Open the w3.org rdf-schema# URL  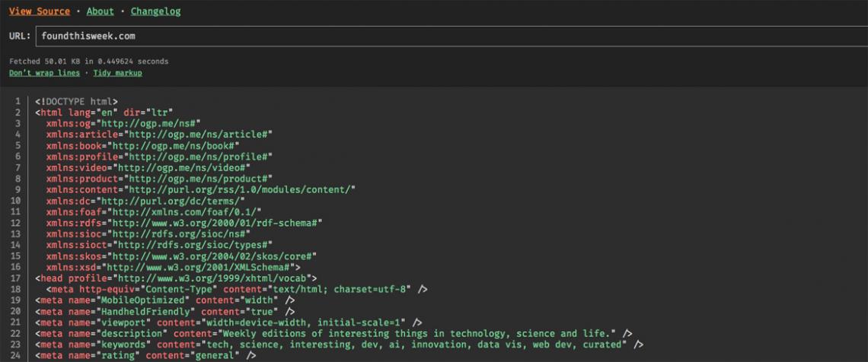point(215,223)
